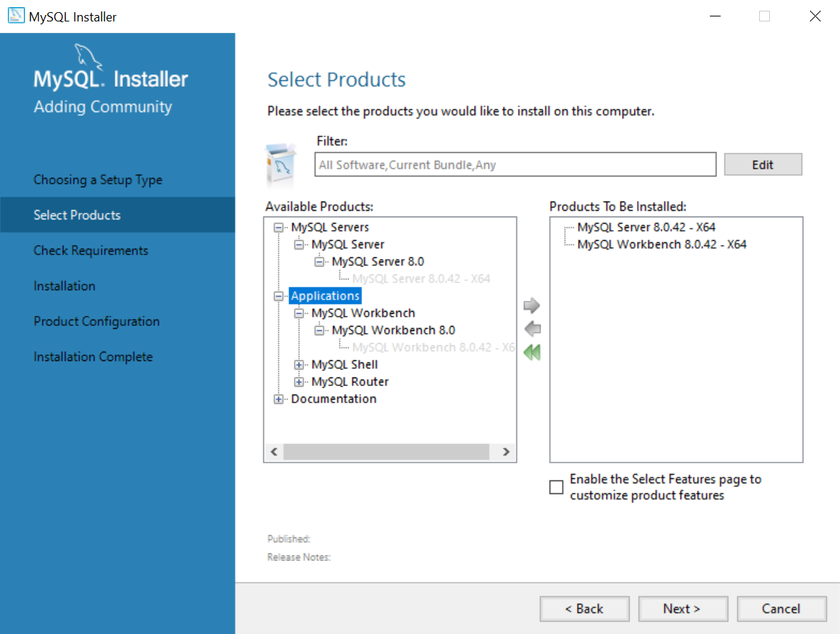Select MySQL Server 8.0.42 - X64 to be installed
Viewport: 840px width, 634px height.
[x=646, y=227]
